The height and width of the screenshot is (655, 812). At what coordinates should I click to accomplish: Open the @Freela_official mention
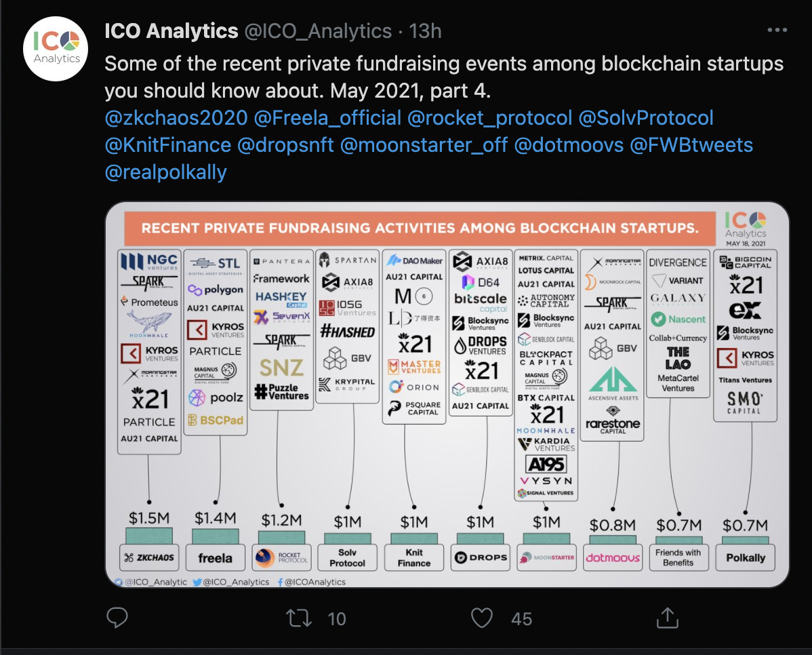click(327, 118)
